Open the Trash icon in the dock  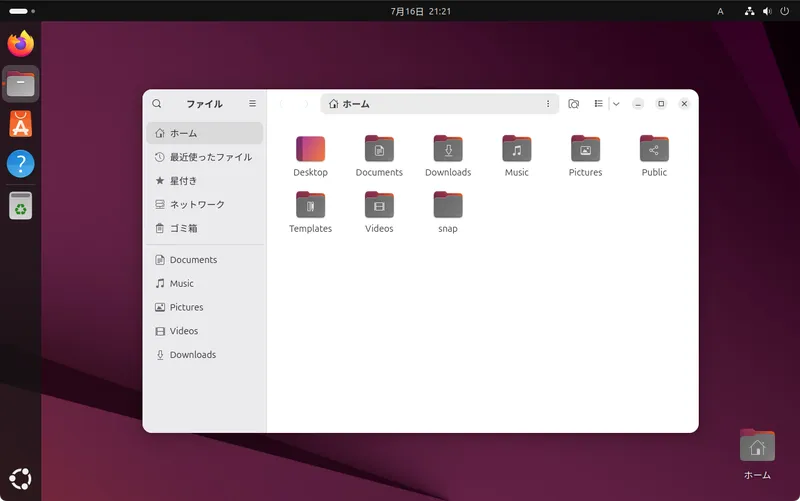pyautogui.click(x=20, y=206)
